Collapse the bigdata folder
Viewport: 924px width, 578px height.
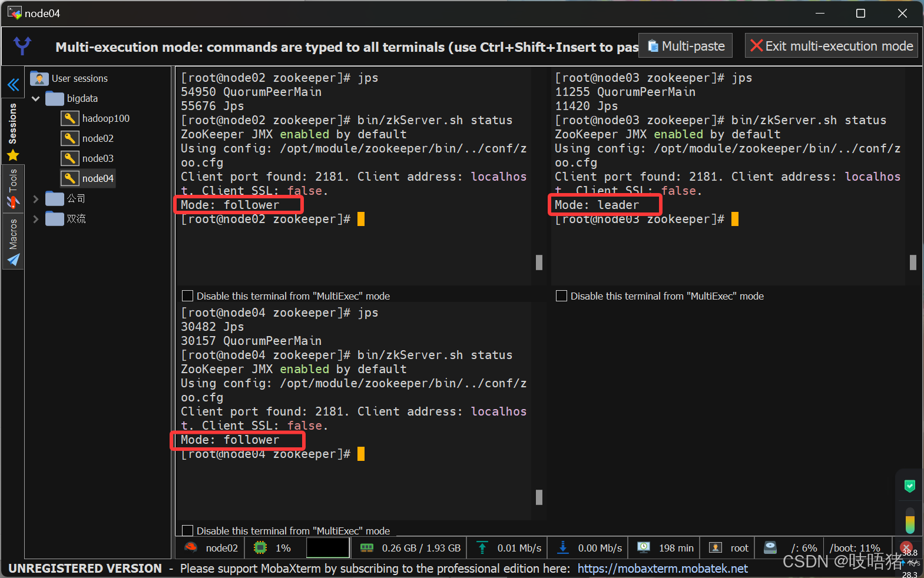coord(35,99)
